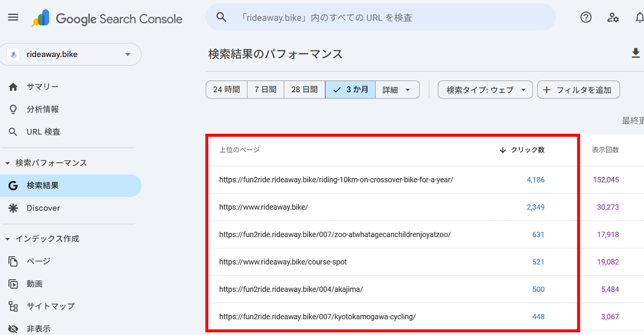This screenshot has width=644, height=335.
Task: Click the search magnifier icon in URL bar
Action: [x=221, y=17]
